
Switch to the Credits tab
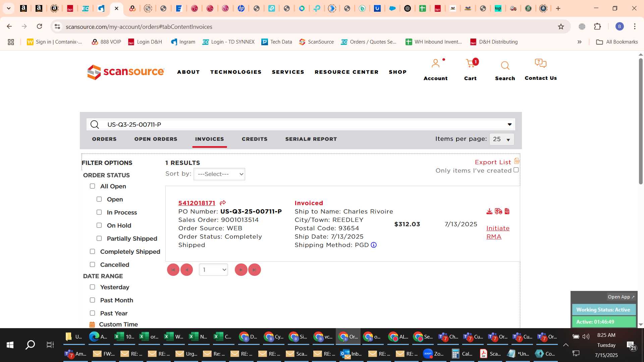[x=255, y=139]
